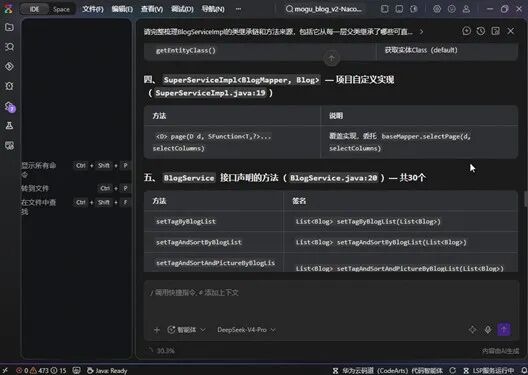Toggle the left sidebar layout icon
Screen dimensions: 528x375
[x=385, y=9]
